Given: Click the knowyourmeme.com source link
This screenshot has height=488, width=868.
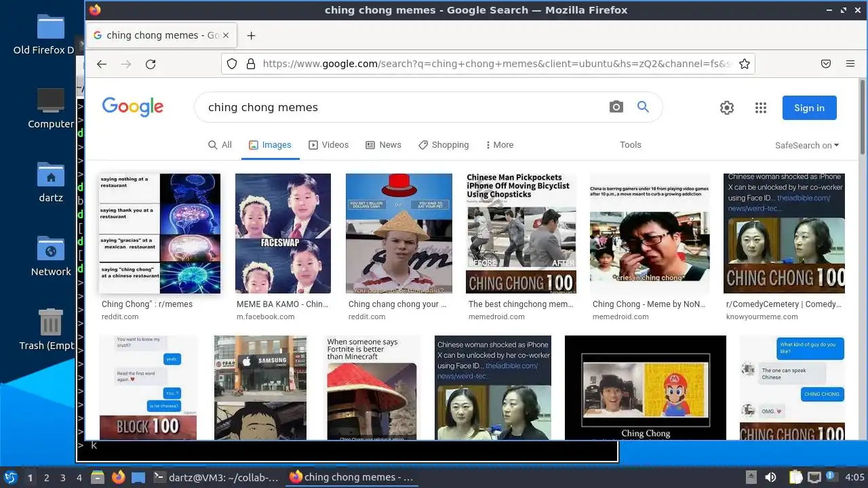Looking at the screenshot, I should click(762, 317).
